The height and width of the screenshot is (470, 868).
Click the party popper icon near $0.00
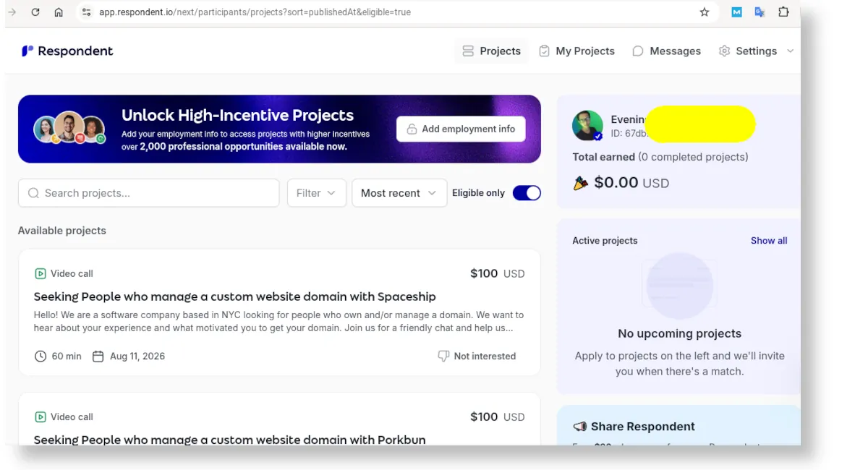click(x=580, y=183)
